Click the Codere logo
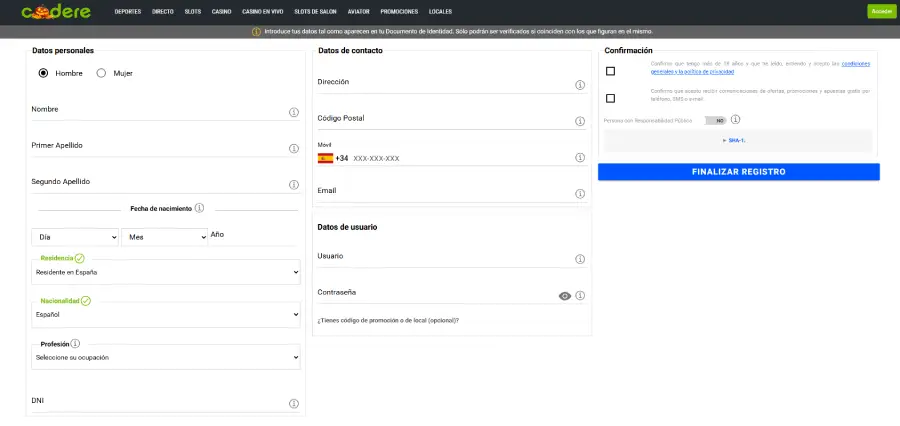 click(x=57, y=12)
